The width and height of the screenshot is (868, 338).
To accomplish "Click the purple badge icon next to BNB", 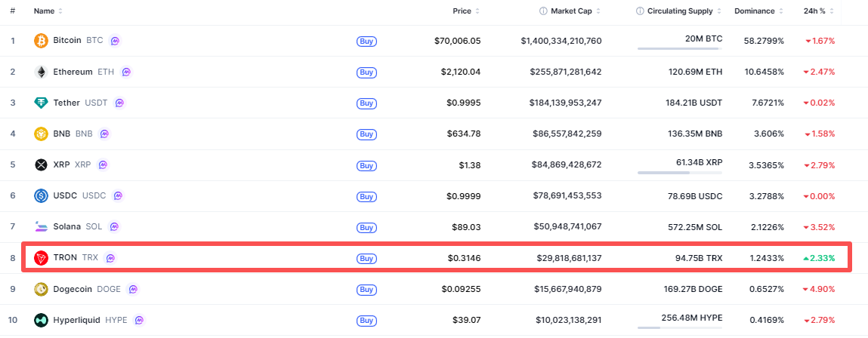I will tap(104, 134).
